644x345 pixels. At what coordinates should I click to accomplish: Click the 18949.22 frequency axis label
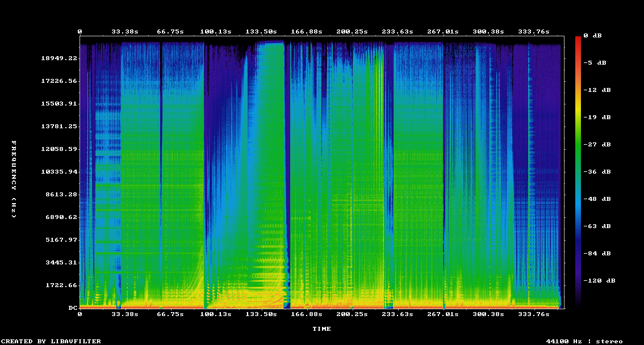point(60,58)
